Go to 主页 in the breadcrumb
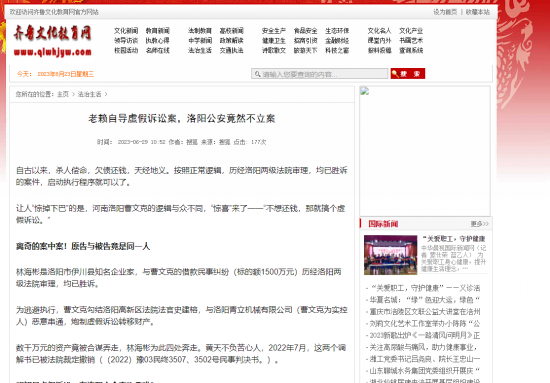Image resolution: width=550 pixels, height=383 pixels. click(63, 94)
